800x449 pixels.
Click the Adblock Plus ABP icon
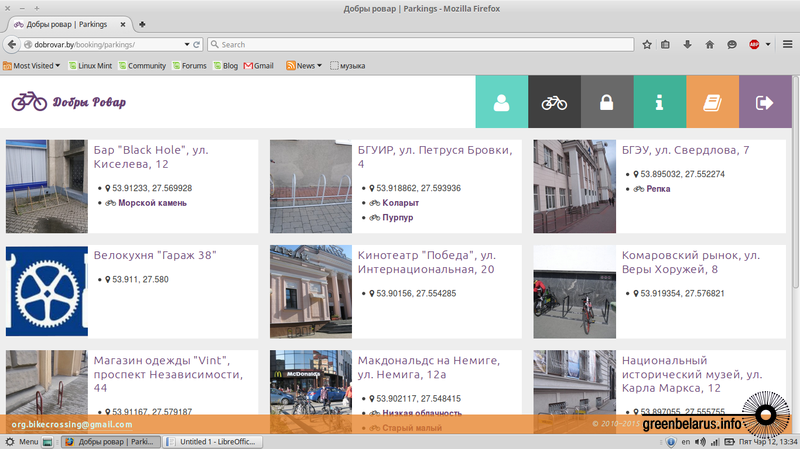click(754, 44)
